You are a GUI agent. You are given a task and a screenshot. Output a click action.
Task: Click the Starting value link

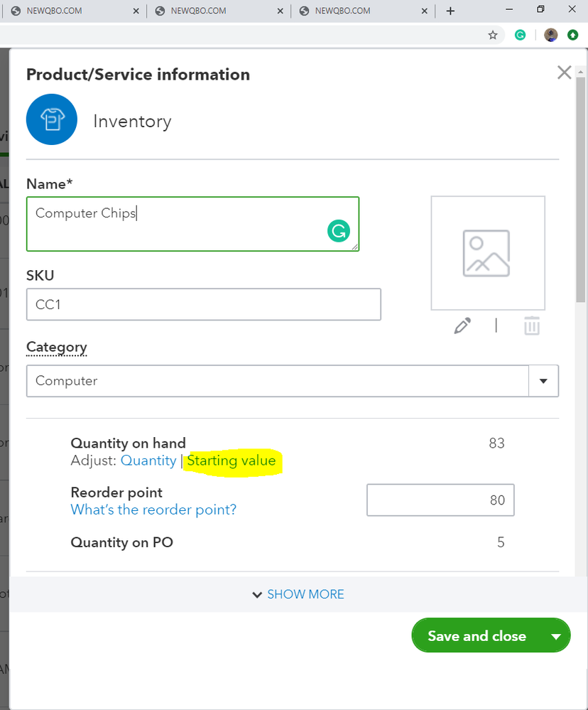[x=231, y=461]
